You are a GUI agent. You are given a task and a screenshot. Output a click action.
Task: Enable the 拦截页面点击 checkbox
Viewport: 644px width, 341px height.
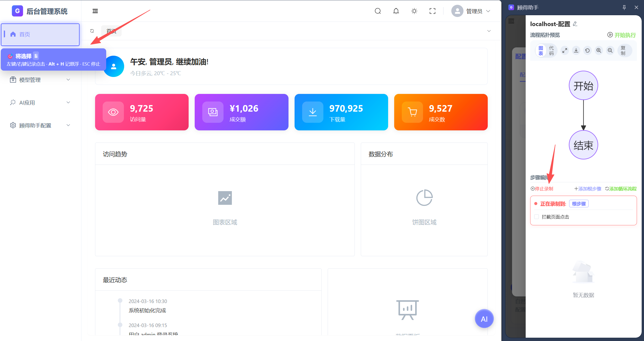pos(537,217)
